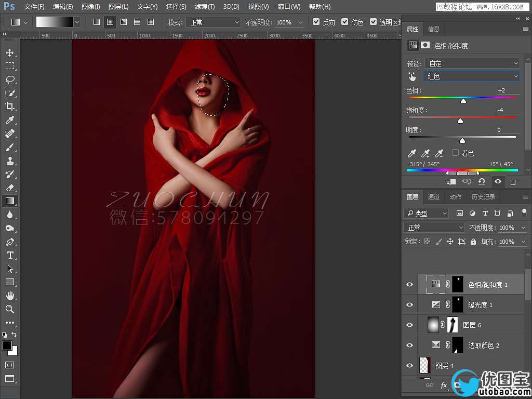This screenshot has width=532, height=399.
Task: Click the trash icon in Properties panel
Action: (513, 181)
